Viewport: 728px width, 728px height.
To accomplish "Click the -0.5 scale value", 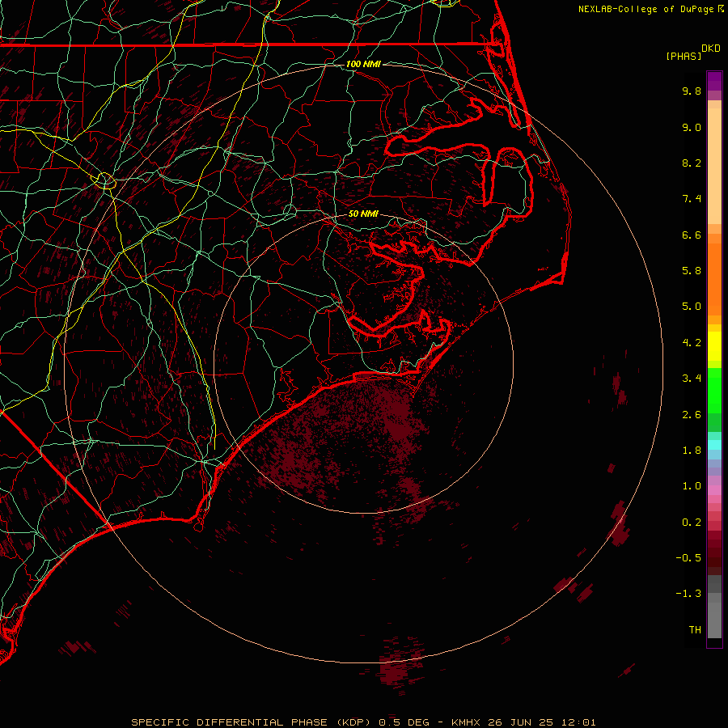I will pos(688,558).
